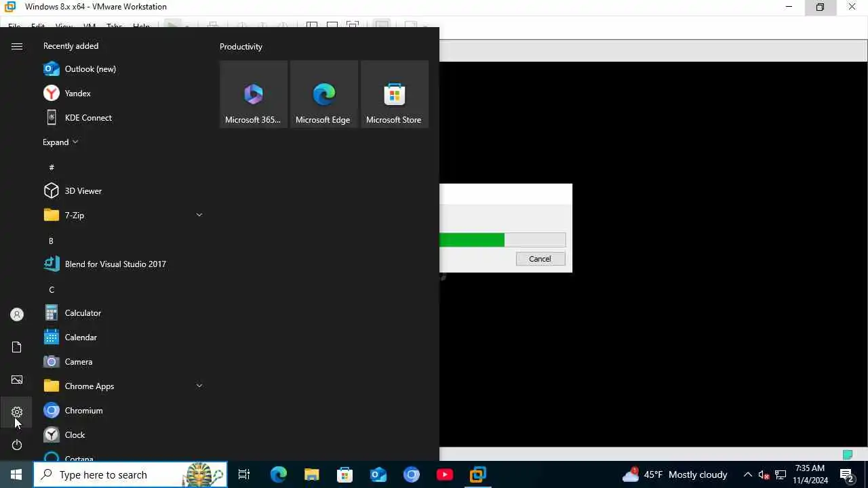The height and width of the screenshot is (488, 868).
Task: Open YouTube from the taskbar
Action: pyautogui.click(x=444, y=474)
